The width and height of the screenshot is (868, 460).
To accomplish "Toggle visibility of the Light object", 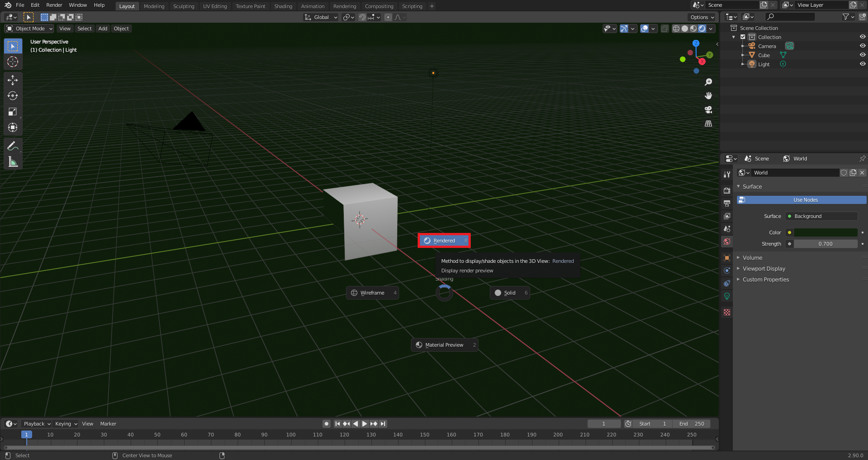I will tap(862, 64).
